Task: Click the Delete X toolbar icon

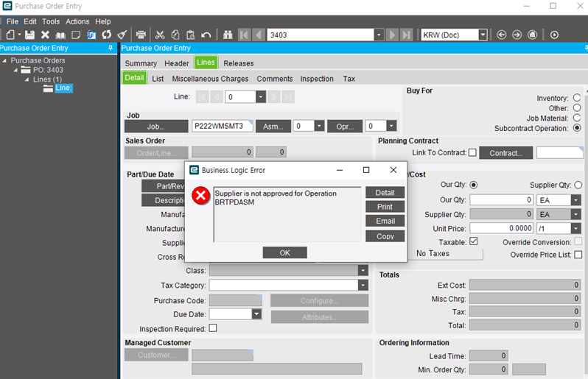Action: [45, 35]
